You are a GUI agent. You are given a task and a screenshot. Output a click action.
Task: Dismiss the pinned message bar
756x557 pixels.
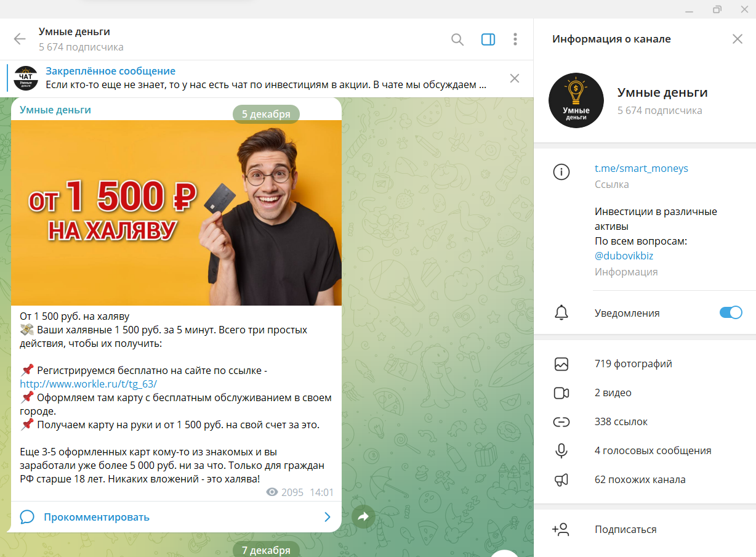click(515, 78)
